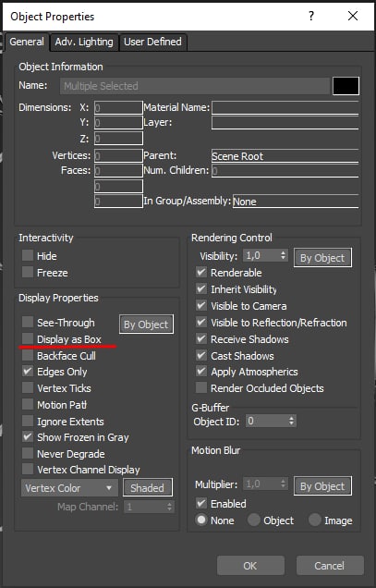The height and width of the screenshot is (588, 376).
Task: Click By Object button in Rendering Control
Action: click(322, 258)
